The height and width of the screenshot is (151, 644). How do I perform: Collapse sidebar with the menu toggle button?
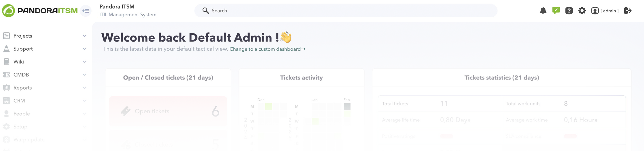[x=86, y=11]
